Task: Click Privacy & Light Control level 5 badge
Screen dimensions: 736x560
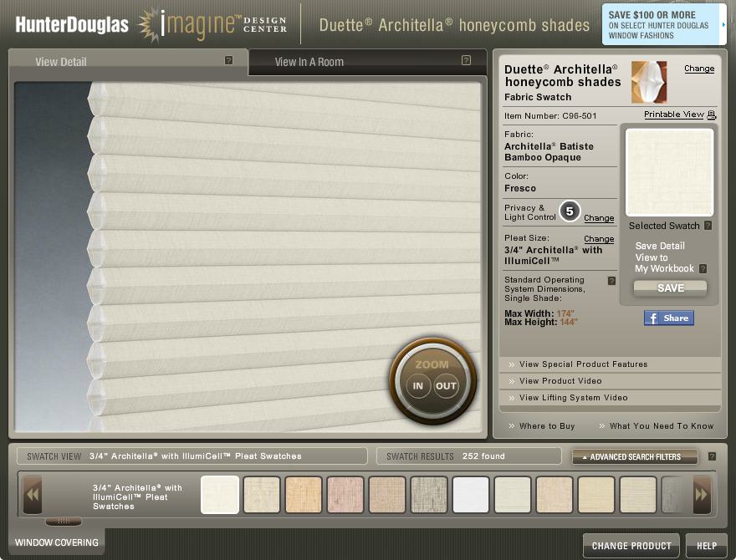Action: click(570, 211)
